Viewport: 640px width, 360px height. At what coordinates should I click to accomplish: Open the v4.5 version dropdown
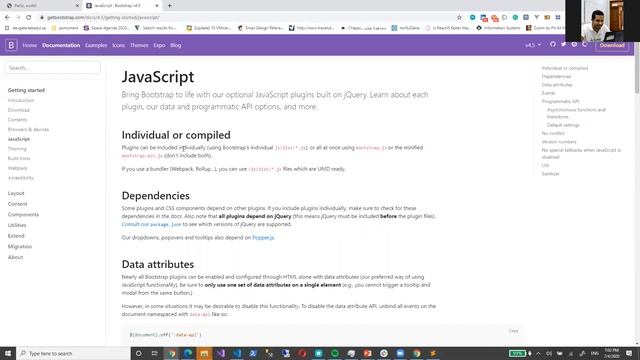click(533, 45)
